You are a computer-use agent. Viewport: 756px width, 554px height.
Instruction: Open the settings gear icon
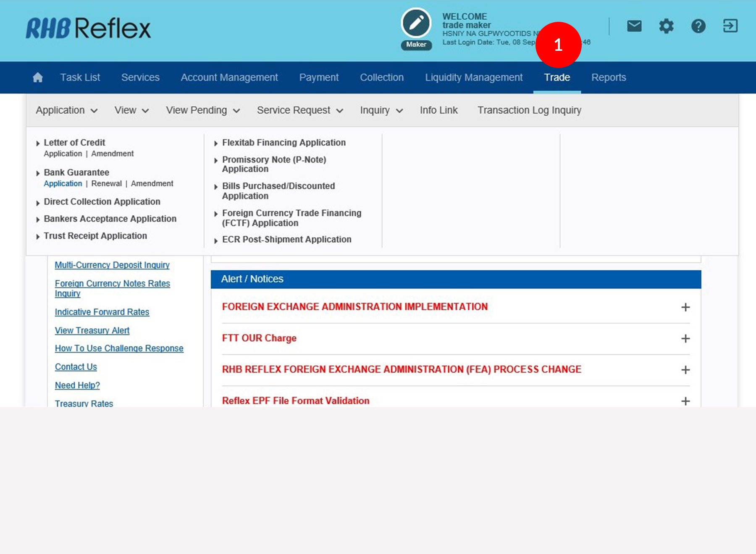click(x=666, y=26)
